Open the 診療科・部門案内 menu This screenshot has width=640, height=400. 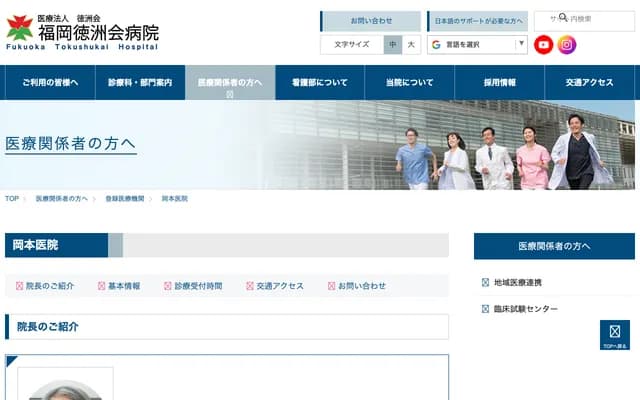click(140, 82)
